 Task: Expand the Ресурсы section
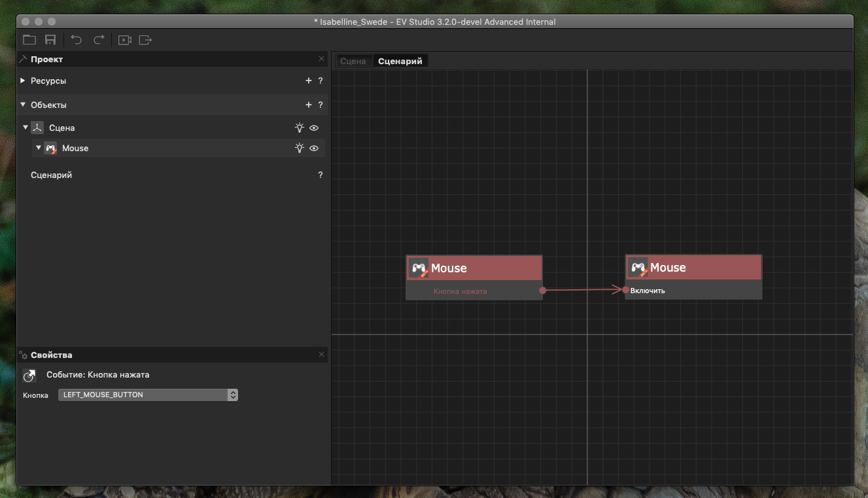[23, 81]
